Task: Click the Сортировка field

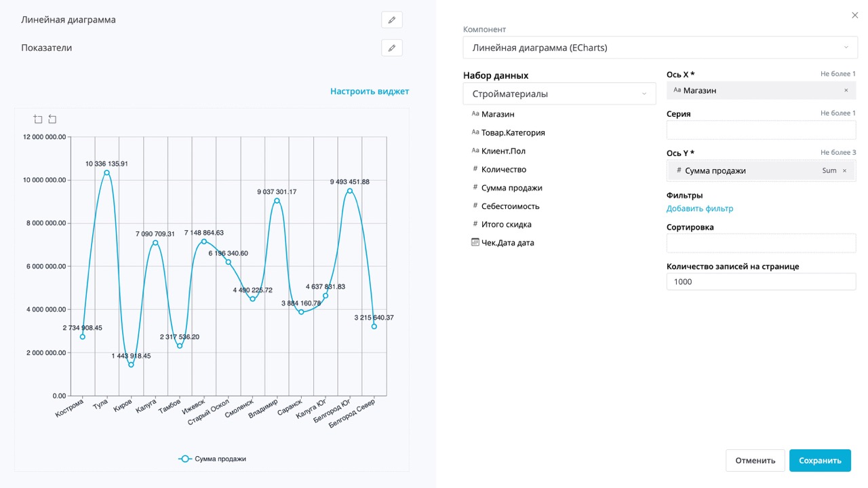Action: click(x=761, y=243)
